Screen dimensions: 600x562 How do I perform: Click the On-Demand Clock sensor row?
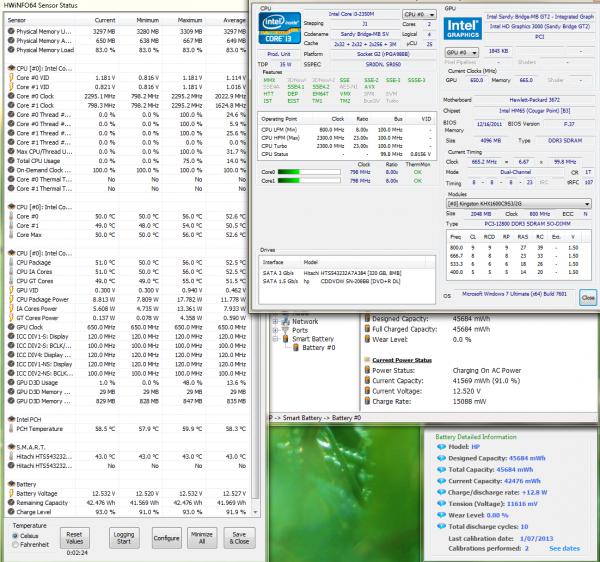[x=126, y=170]
